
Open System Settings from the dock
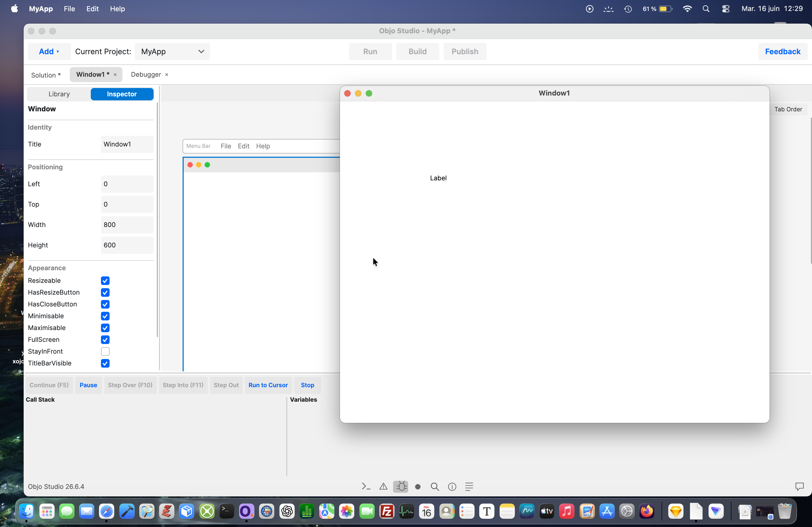tap(627, 511)
